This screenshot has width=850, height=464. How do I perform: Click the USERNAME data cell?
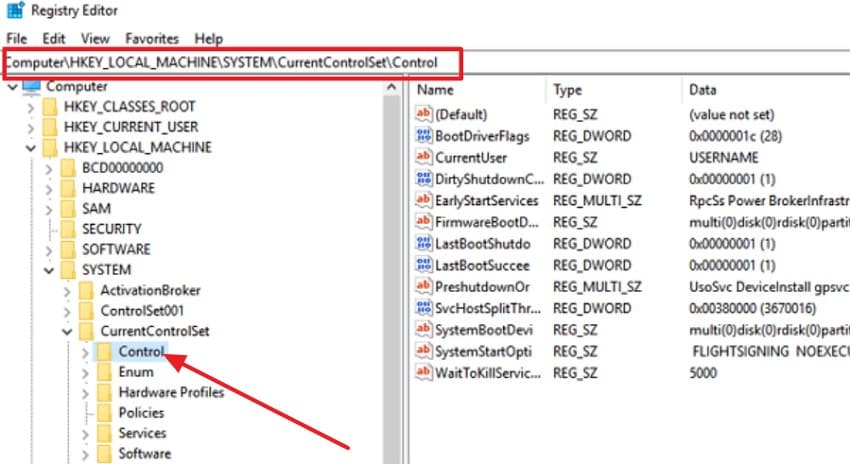[724, 158]
